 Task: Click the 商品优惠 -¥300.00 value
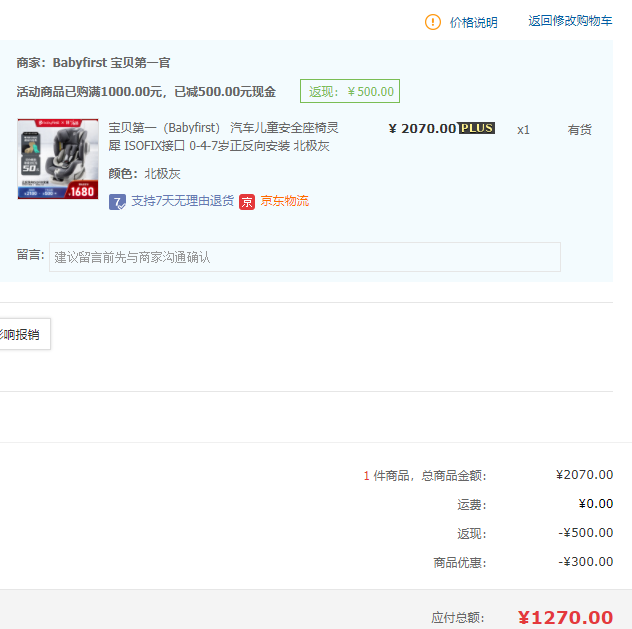586,562
